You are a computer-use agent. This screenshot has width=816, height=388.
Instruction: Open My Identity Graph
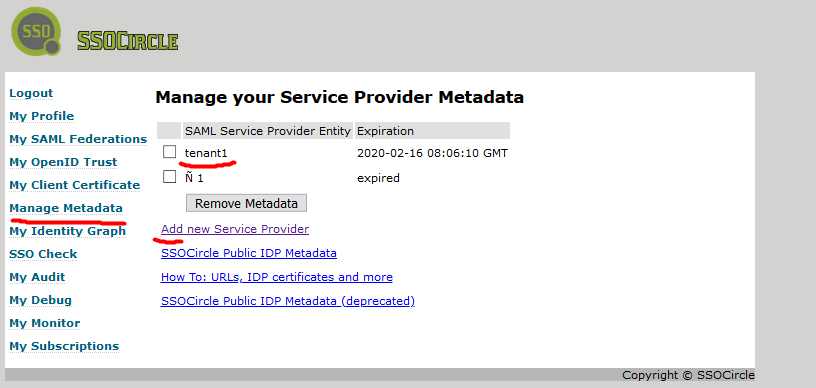[x=68, y=231]
